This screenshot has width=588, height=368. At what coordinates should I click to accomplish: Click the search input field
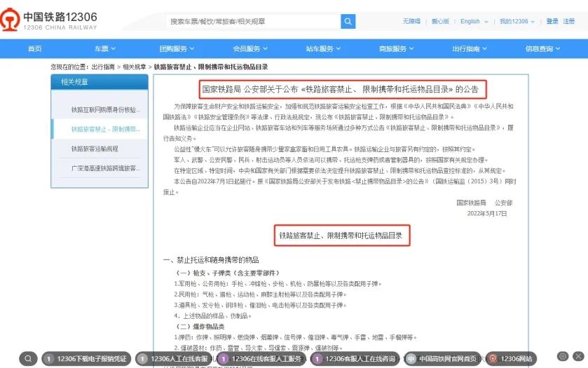(x=252, y=22)
